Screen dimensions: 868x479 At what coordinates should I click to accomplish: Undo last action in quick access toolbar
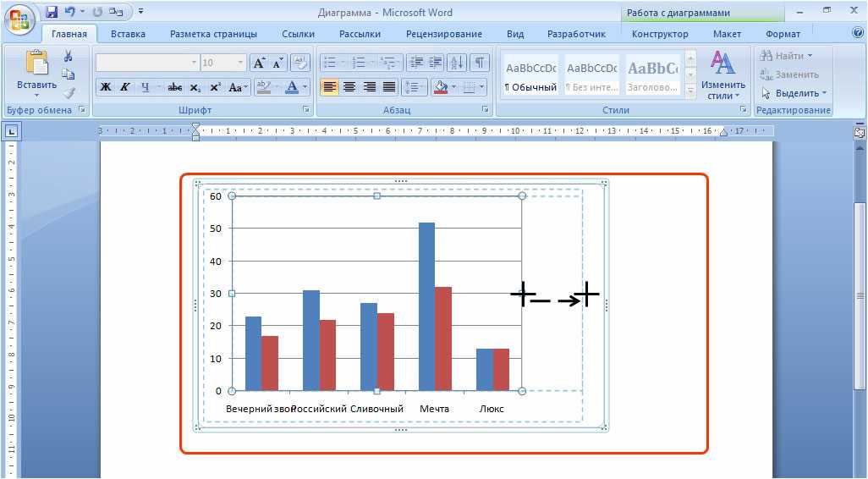coord(70,12)
